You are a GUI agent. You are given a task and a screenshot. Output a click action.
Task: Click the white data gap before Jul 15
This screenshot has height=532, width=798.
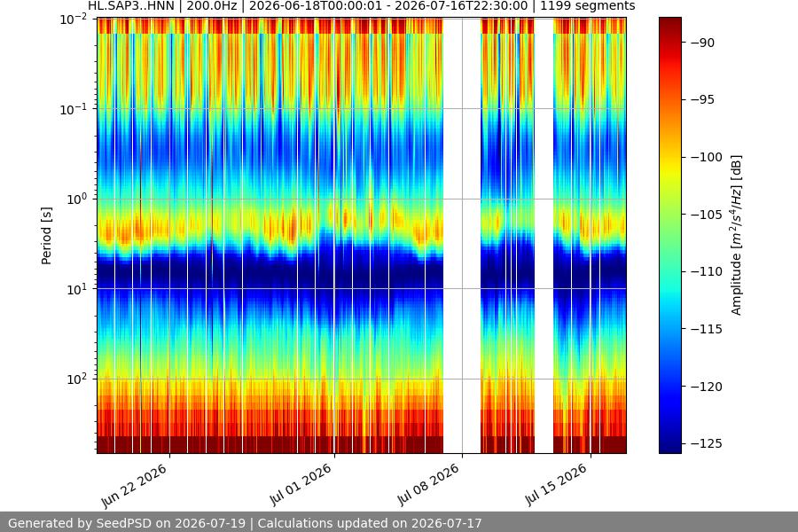544,235
